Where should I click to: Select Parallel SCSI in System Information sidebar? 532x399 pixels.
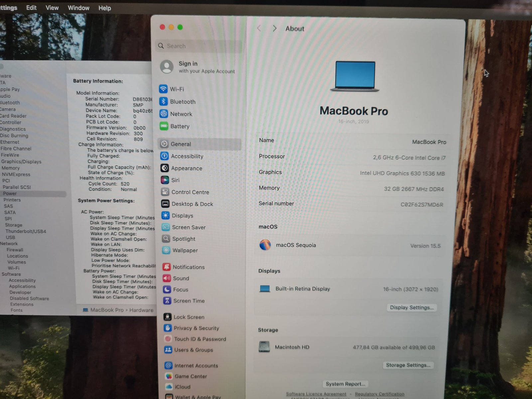point(17,187)
